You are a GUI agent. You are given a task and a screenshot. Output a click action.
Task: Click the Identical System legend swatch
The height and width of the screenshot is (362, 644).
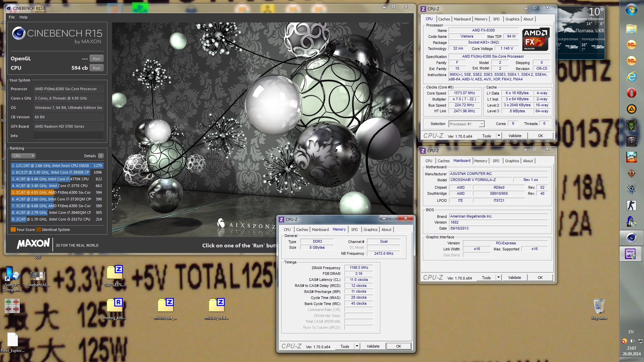(x=39, y=230)
